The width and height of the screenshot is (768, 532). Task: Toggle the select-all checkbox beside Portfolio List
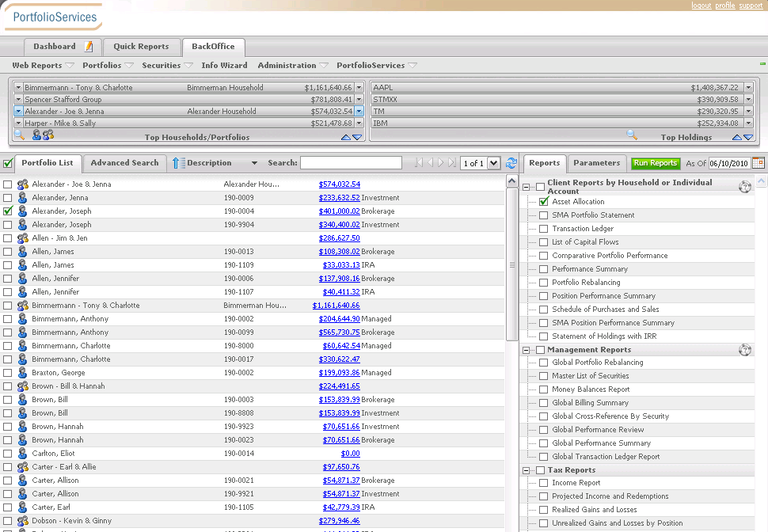tap(8, 163)
